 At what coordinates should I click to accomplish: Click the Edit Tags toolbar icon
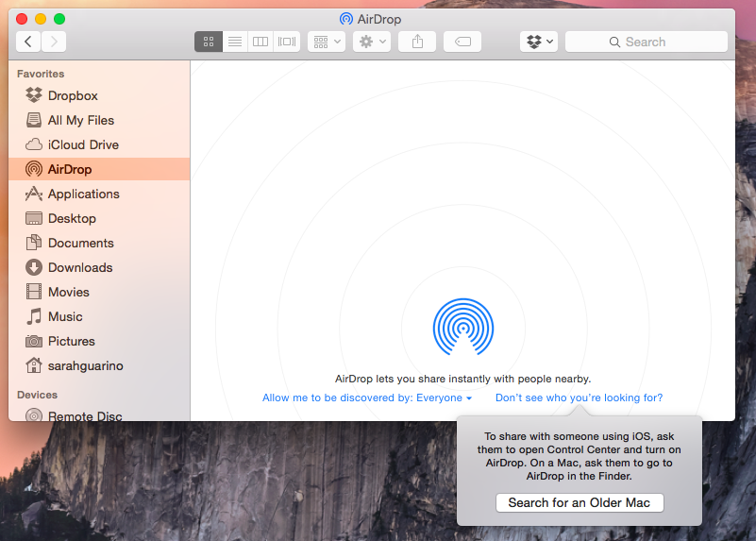coord(462,42)
